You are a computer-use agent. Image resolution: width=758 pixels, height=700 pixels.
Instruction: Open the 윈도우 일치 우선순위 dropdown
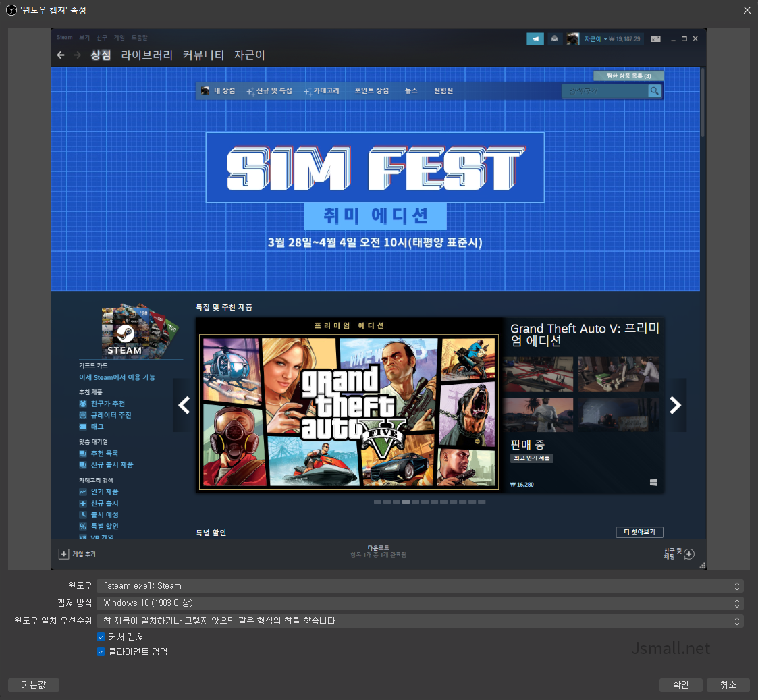click(x=420, y=621)
